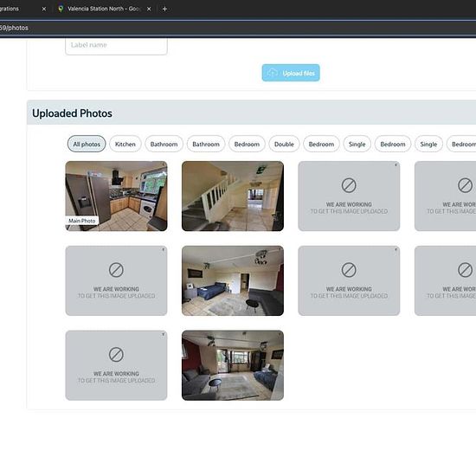Focus the Label name input field
Viewport: 476px width, 476px height.
[x=116, y=45]
